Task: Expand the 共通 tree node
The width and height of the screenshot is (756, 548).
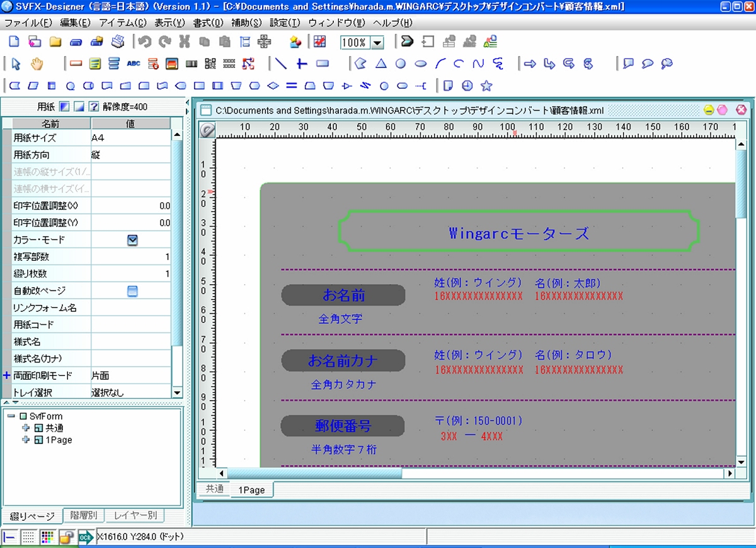Action: [26, 428]
